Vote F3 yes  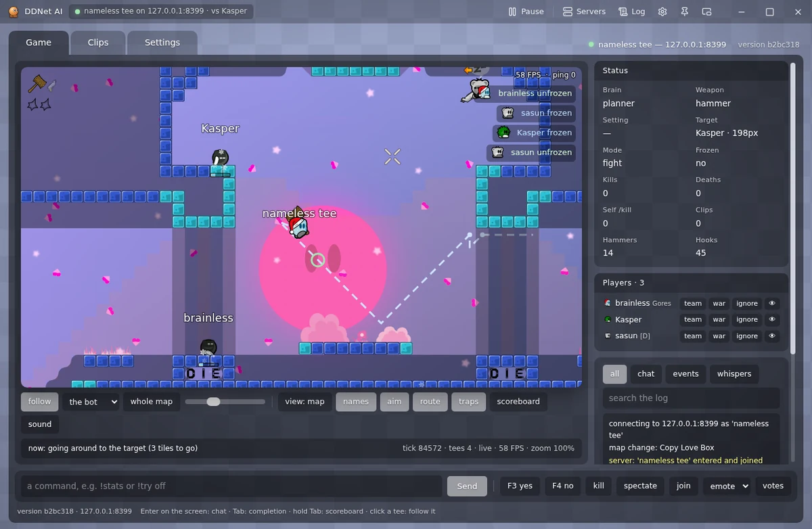click(520, 486)
